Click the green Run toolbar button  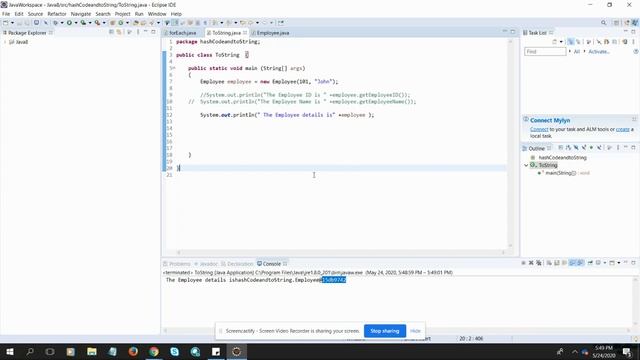[69, 23]
